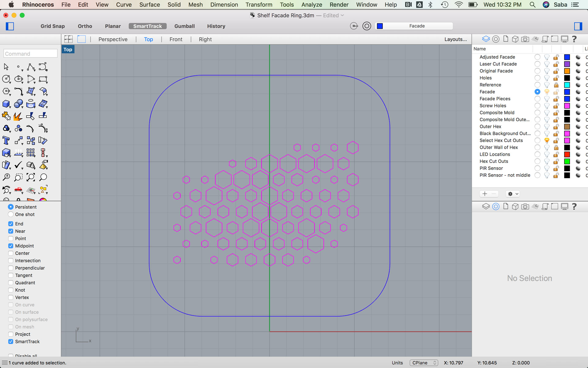This screenshot has height=368, width=588.
Task: Open the layer panel gear dropdown
Action: pos(513,194)
